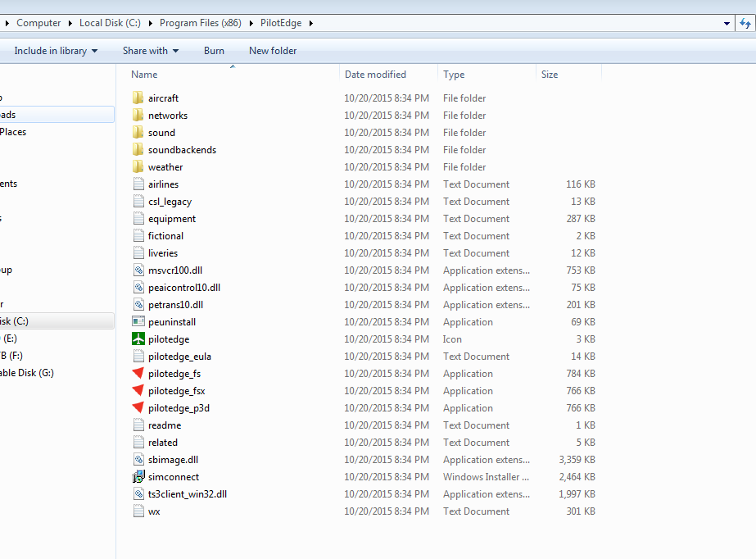The height and width of the screenshot is (559, 756).
Task: Click the red pilotedge_fsx application icon
Action: click(x=138, y=391)
